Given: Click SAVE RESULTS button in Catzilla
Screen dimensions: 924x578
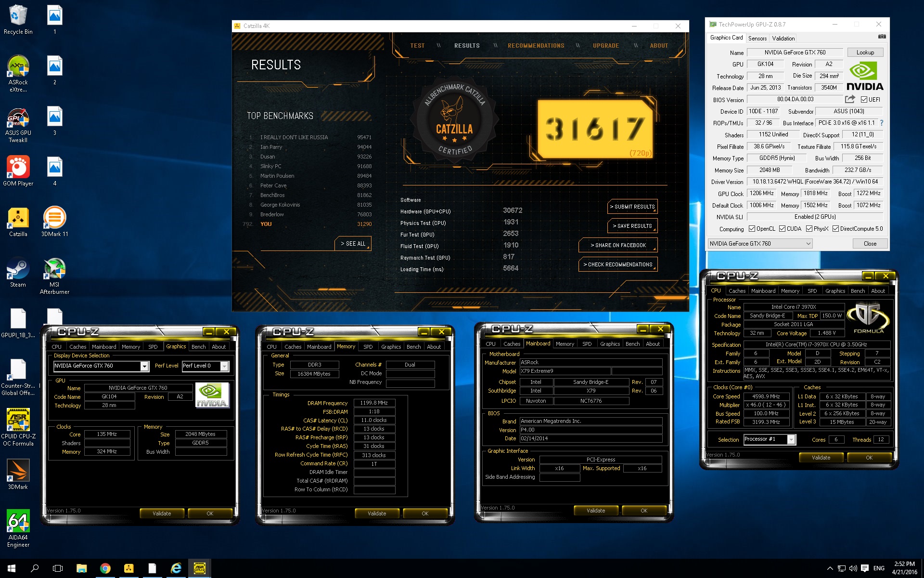Looking at the screenshot, I should (632, 226).
